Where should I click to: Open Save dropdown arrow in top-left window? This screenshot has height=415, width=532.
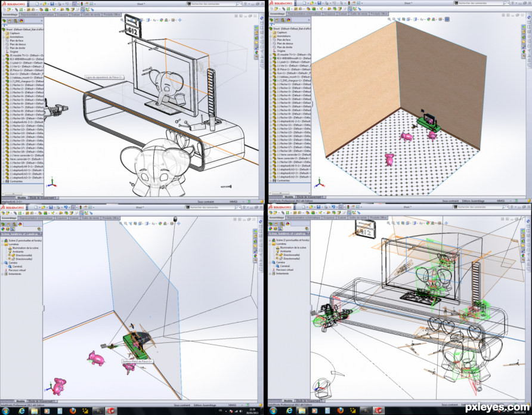(55, 4)
